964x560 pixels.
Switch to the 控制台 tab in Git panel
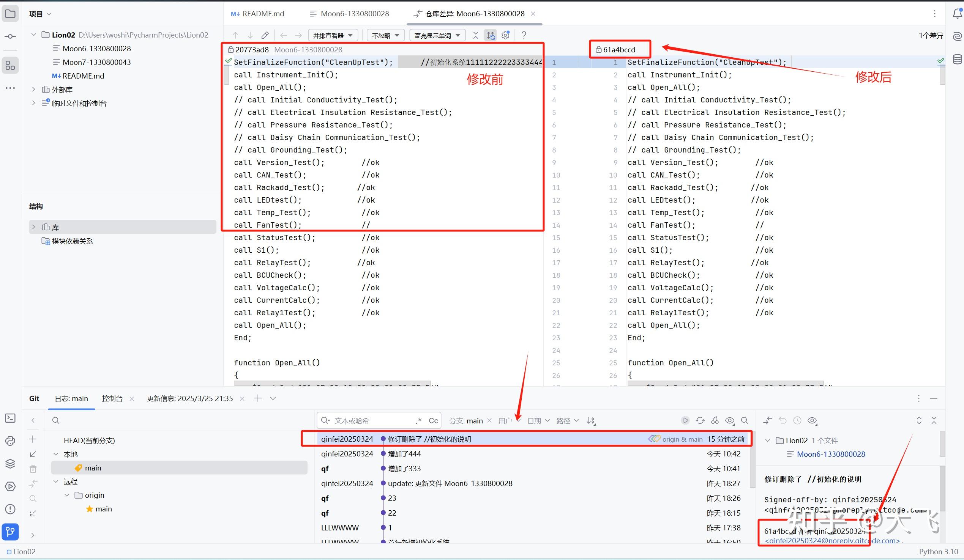click(x=112, y=398)
